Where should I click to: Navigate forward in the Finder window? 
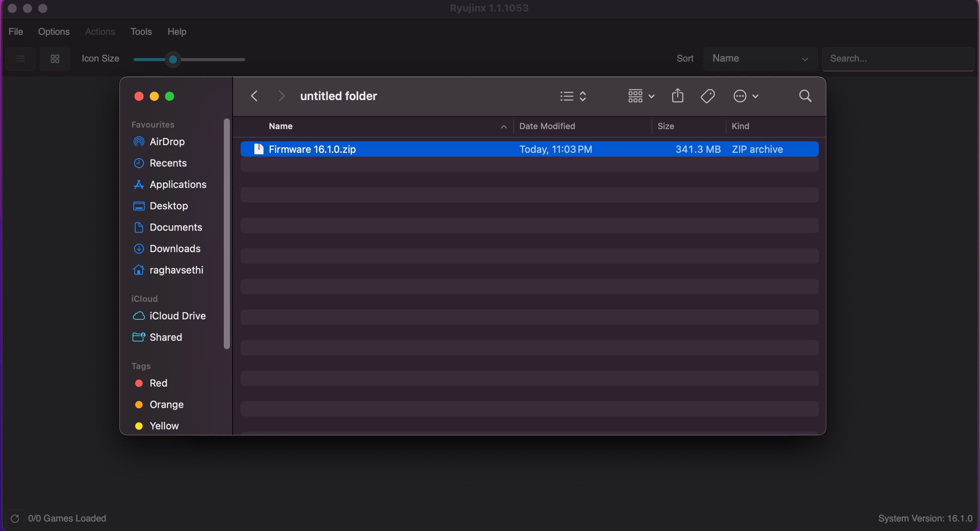coord(281,96)
